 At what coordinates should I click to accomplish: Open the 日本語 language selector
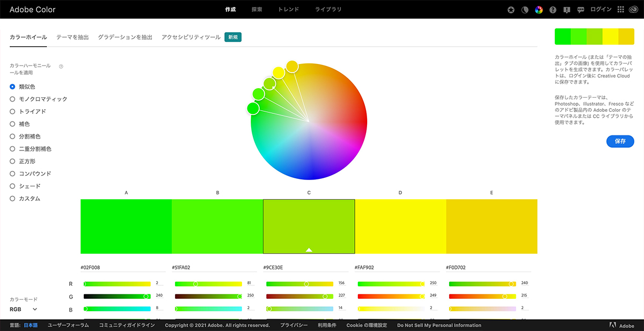31,325
